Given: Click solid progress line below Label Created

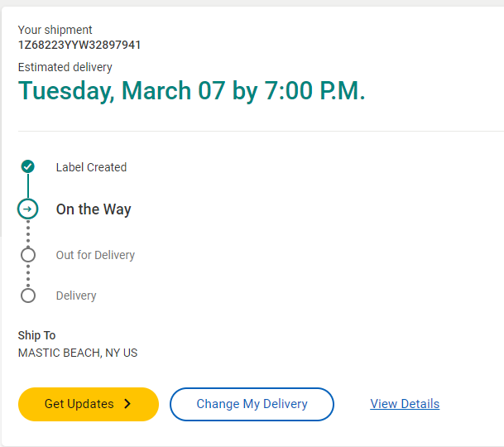Looking at the screenshot, I should coord(27,186).
